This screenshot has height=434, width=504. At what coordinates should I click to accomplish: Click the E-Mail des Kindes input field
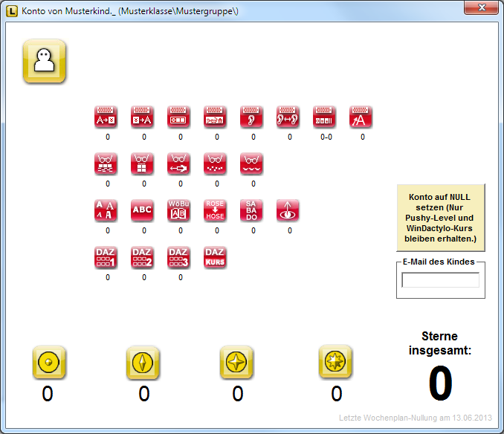pos(440,280)
